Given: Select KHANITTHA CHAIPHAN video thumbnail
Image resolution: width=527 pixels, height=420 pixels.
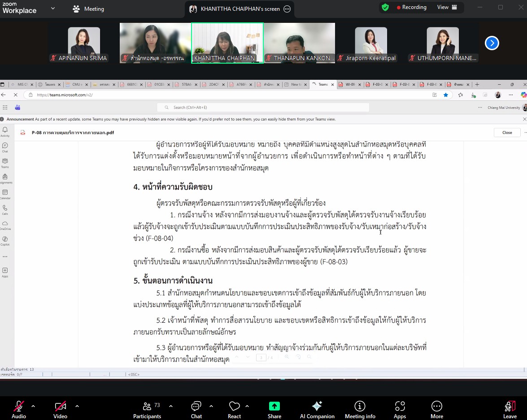Looking at the screenshot, I should pos(227,43).
